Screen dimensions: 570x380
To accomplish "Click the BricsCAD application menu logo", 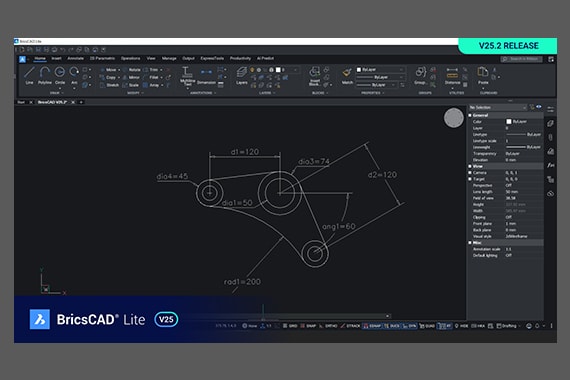I will [x=23, y=59].
